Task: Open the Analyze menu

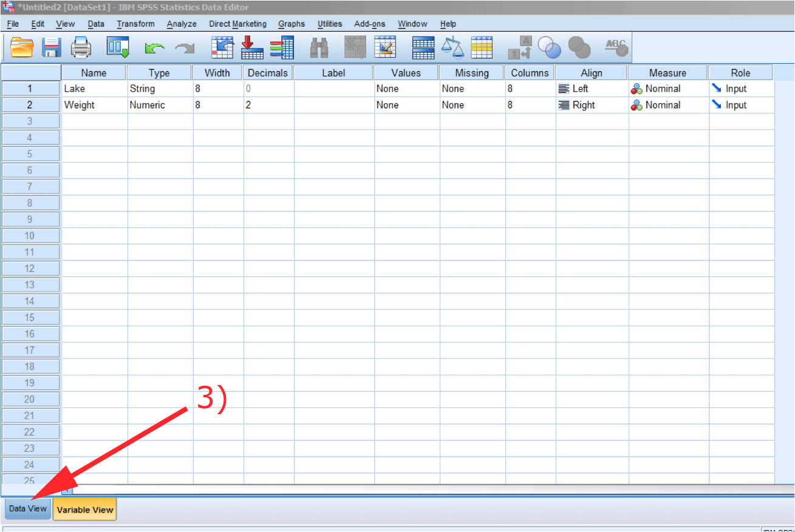Action: 182,24
